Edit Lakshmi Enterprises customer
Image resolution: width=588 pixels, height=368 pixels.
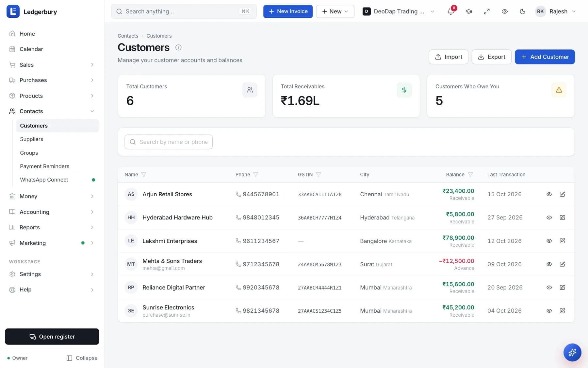pyautogui.click(x=562, y=241)
